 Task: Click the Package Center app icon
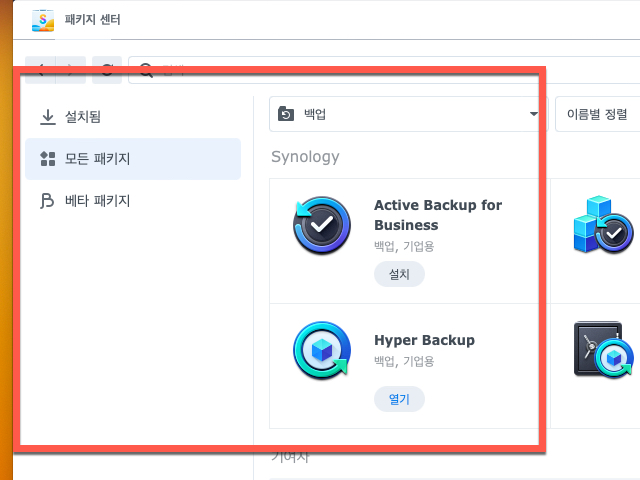tap(43, 20)
